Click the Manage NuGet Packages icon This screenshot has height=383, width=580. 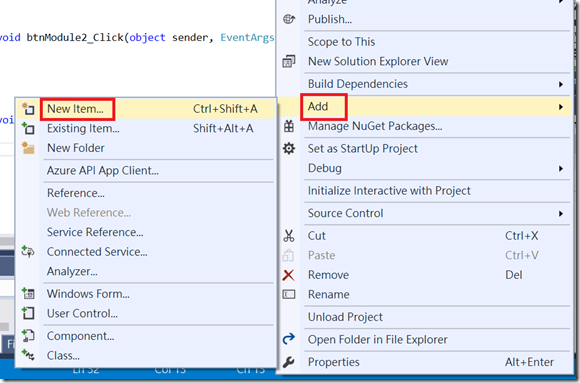(x=289, y=126)
